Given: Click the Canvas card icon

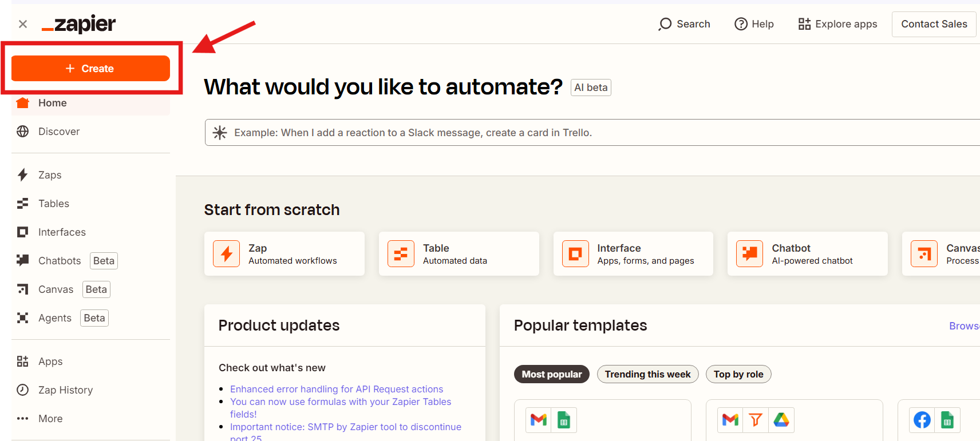Looking at the screenshot, I should [x=924, y=254].
